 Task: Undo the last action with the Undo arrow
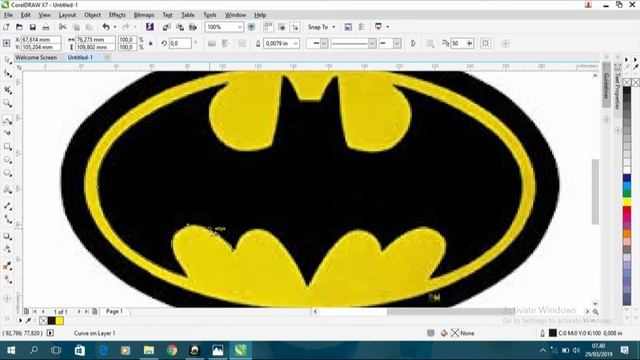[x=106, y=27]
